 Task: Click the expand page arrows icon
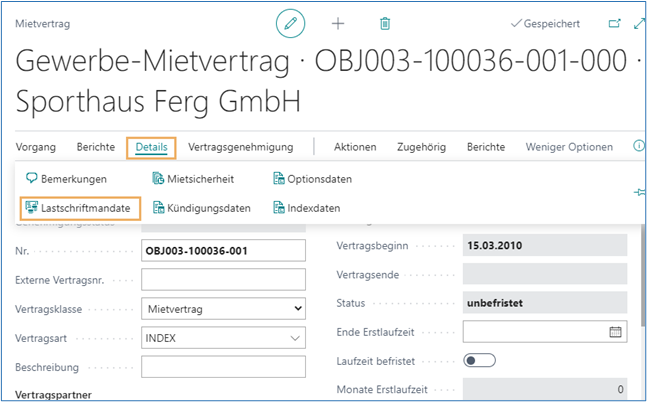[x=639, y=24]
